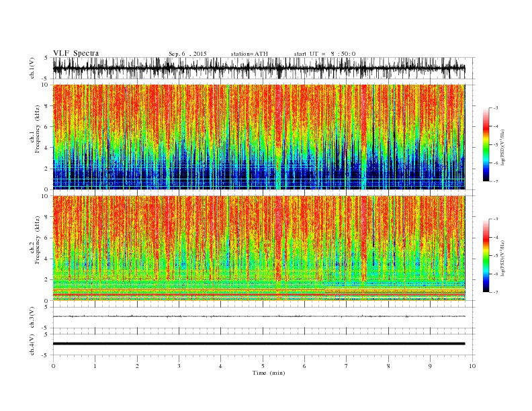Click the time axis tick label "6"
This screenshot has width=532, height=411.
pos(304,366)
